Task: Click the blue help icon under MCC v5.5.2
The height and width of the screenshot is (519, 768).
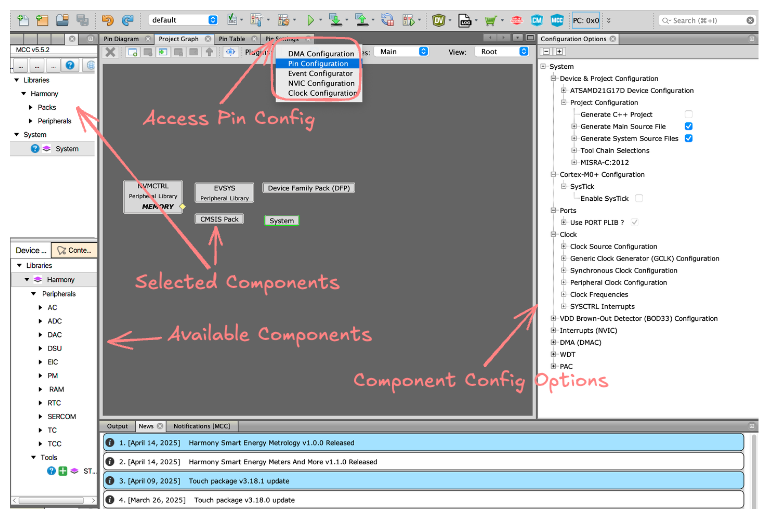Action: coord(70,65)
